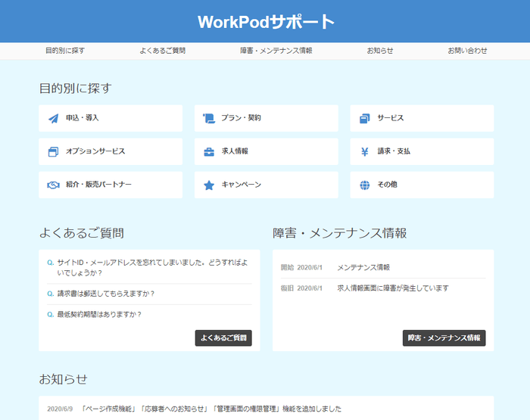Click the star icon for キャンペーン

coord(209,185)
